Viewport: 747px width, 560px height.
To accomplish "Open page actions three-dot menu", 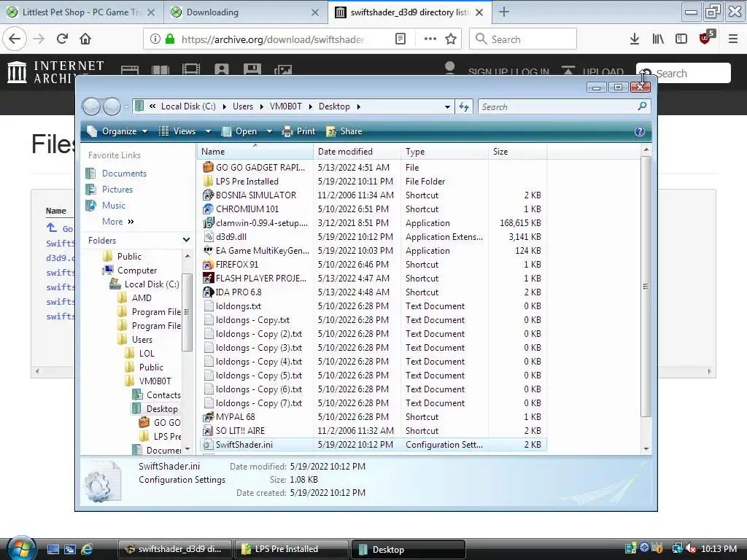I will (430, 39).
